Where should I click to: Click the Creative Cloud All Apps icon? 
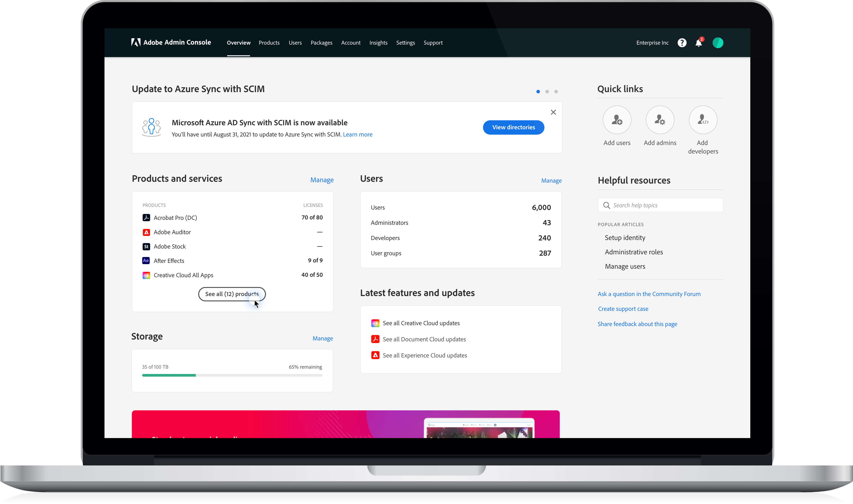pyautogui.click(x=146, y=275)
